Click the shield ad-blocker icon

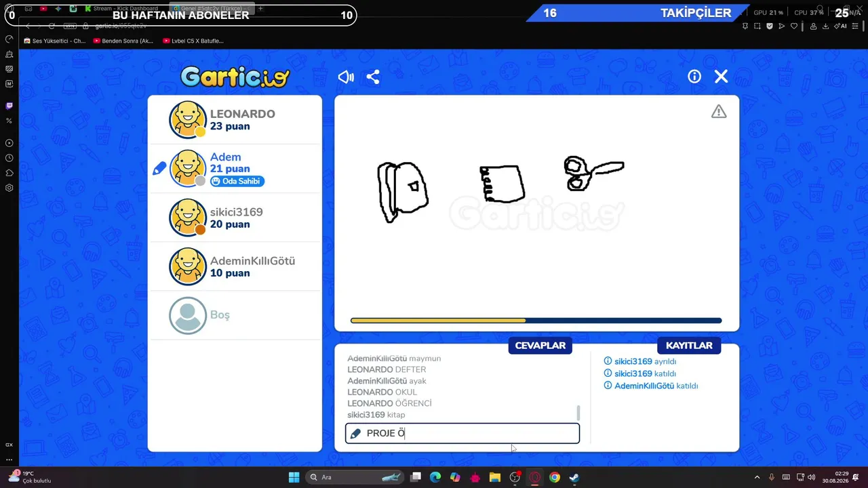[x=769, y=26]
